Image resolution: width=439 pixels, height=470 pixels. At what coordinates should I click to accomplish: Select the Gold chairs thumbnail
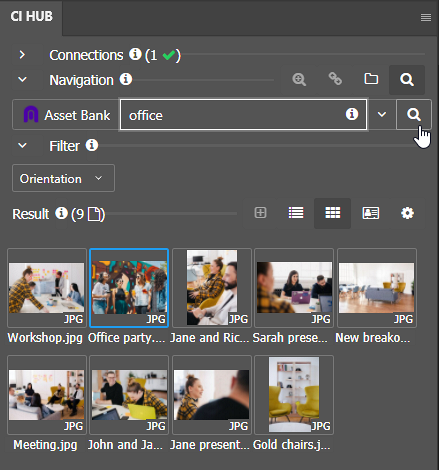294,395
